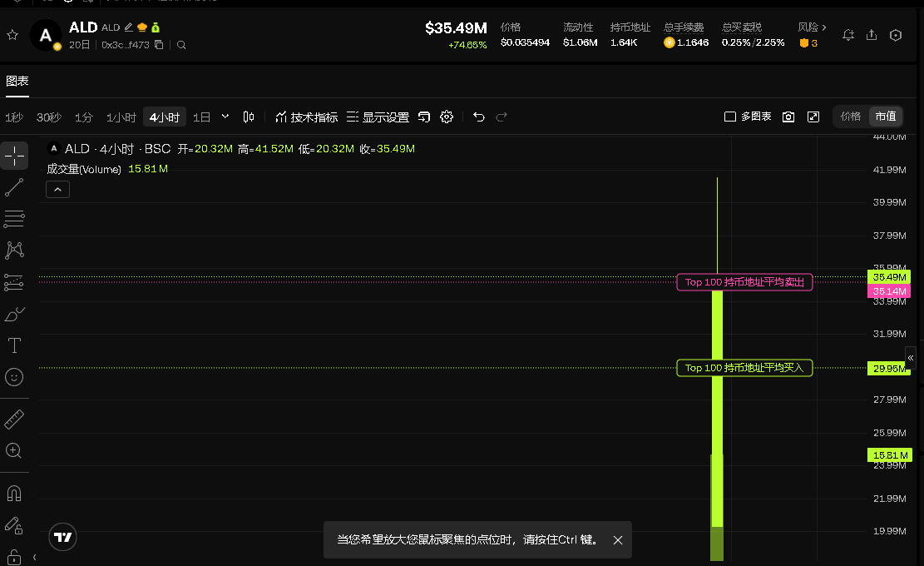Open the chart sync layout icon
Image resolution: width=924 pixels, height=566 pixels.
423,117
